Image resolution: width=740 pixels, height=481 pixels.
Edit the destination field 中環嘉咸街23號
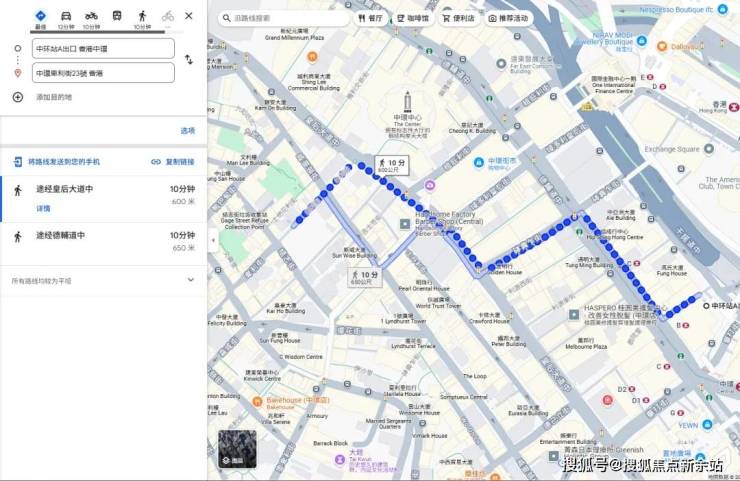pos(103,73)
